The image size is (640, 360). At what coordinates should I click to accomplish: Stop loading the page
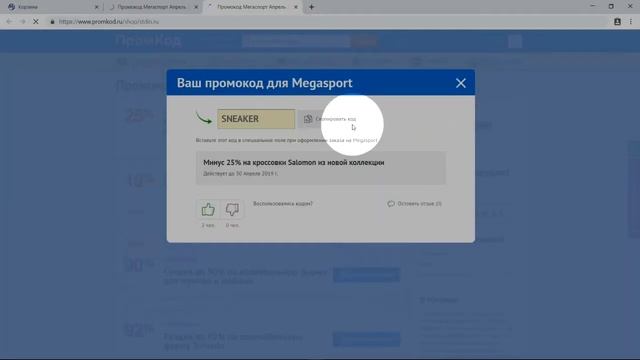tap(36, 22)
